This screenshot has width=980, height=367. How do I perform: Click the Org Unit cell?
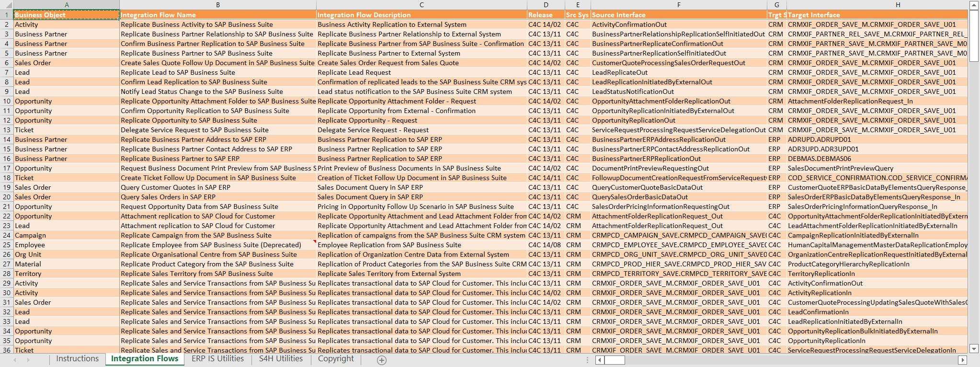click(67, 254)
